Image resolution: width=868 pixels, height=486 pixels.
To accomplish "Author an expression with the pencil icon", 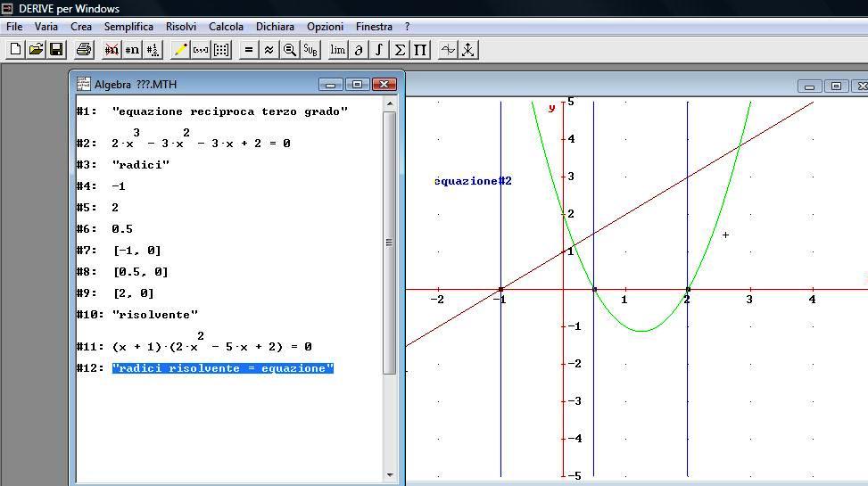I will (x=180, y=50).
